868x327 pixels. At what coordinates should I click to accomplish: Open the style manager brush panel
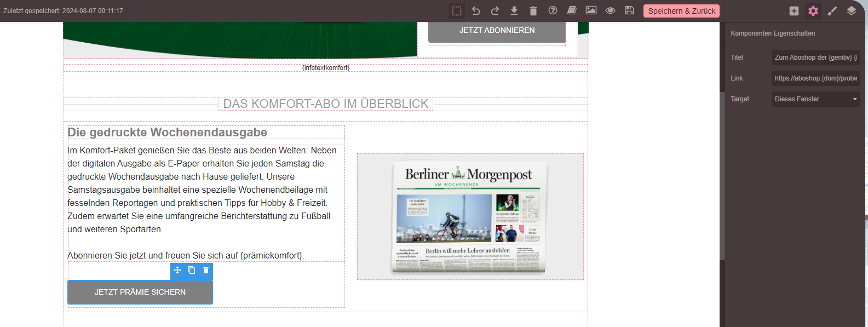[832, 11]
